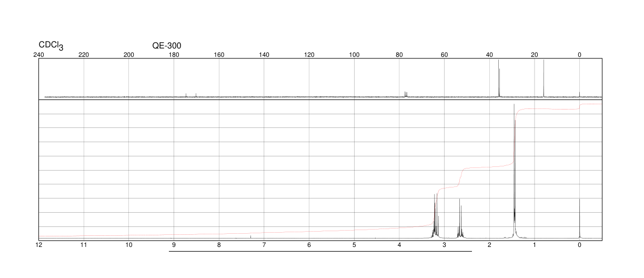Click the 220 label on carbon axis
The image size is (644, 278).
click(x=84, y=55)
